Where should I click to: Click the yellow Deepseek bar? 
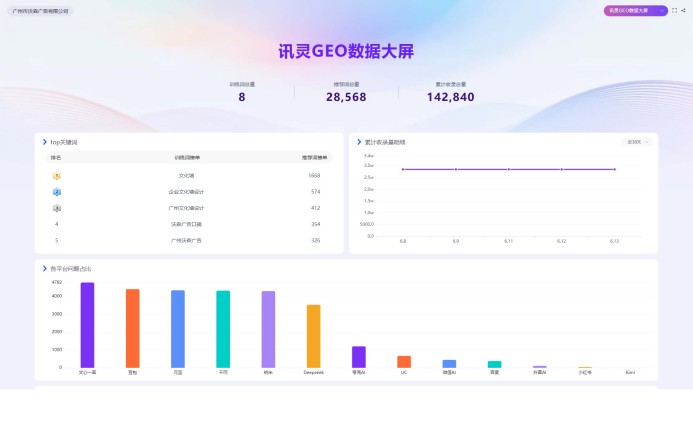[313, 336]
